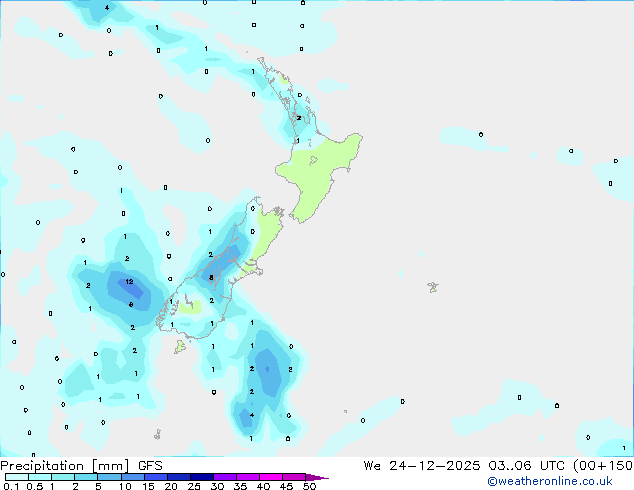This screenshot has height=490, width=634.
Task: Click the '0.5' legend scale label
Action: point(34,486)
